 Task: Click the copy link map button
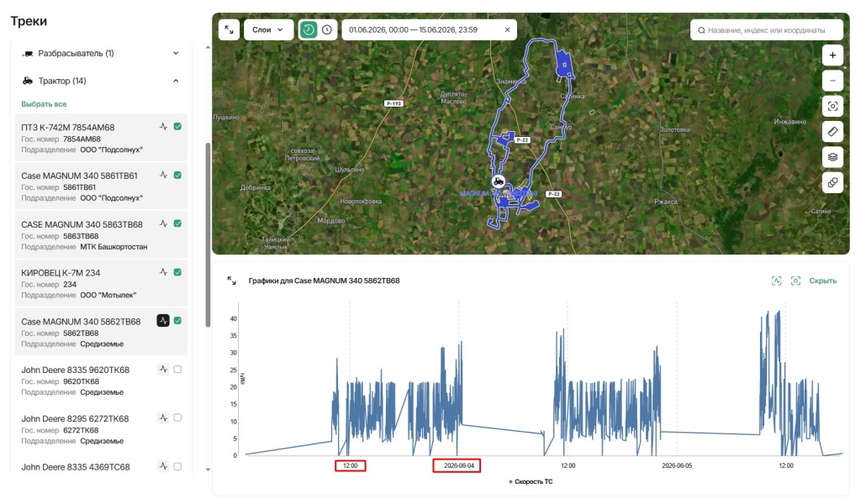[832, 182]
